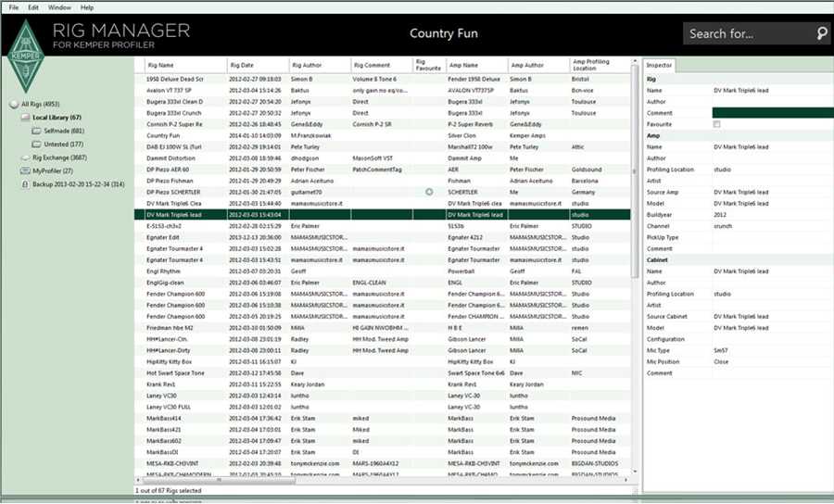
Task: Open the File menu
Action: 14,7
